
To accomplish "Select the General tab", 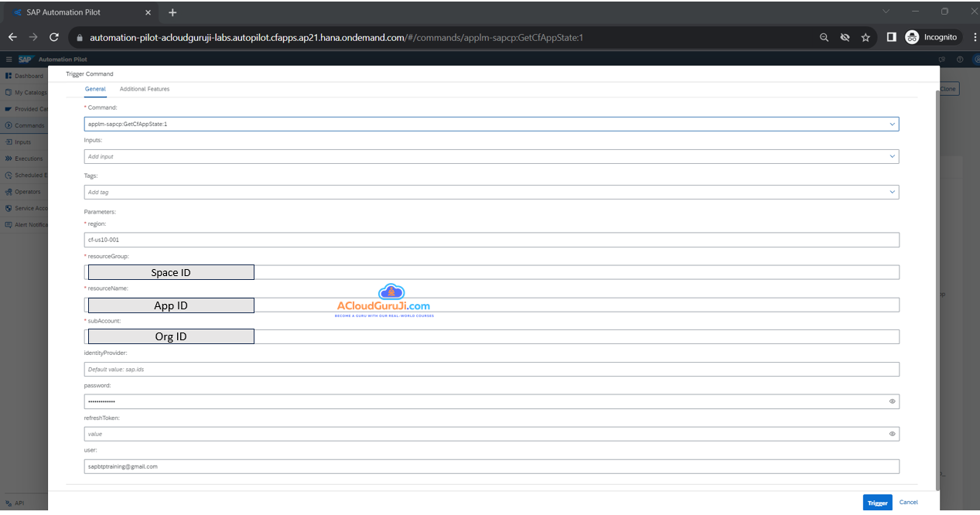I will 95,89.
